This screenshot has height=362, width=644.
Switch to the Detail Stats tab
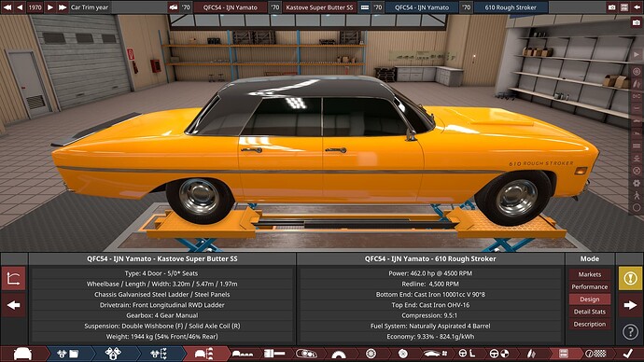tap(589, 312)
